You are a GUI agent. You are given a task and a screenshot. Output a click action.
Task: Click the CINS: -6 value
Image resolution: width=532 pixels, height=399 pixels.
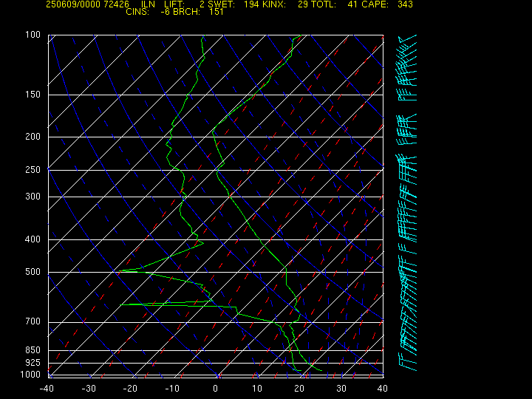[148, 12]
